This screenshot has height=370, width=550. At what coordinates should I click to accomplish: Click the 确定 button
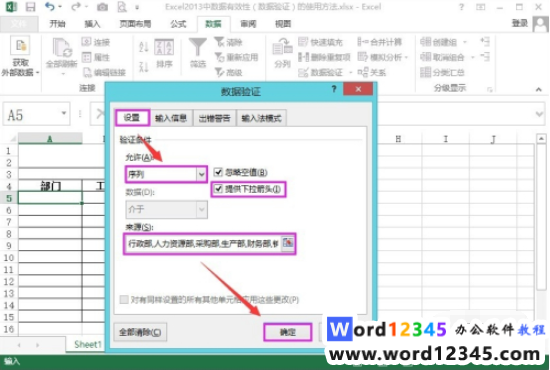click(x=288, y=332)
